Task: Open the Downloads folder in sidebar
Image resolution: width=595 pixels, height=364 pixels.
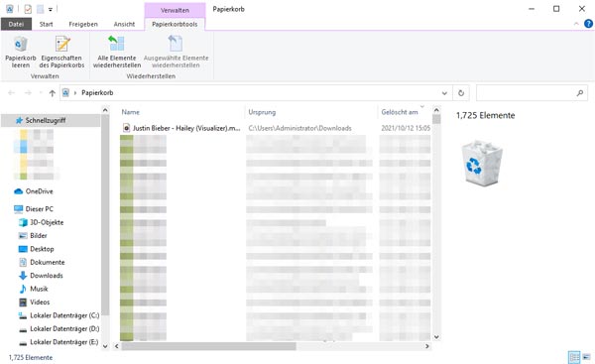Action: (x=47, y=276)
